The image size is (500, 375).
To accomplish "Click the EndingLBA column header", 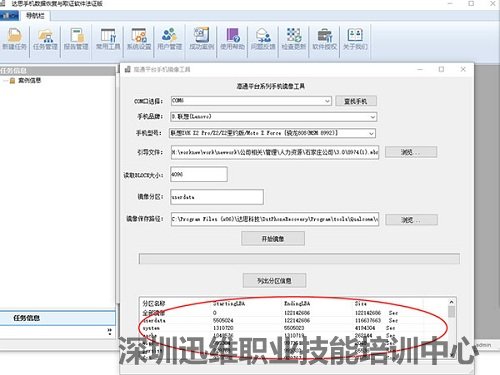I will point(297,304).
